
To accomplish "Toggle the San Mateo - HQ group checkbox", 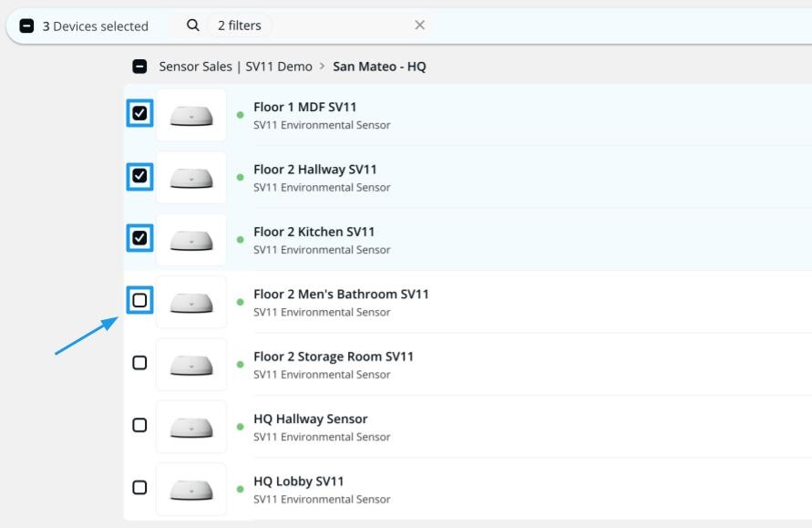I will click(139, 67).
